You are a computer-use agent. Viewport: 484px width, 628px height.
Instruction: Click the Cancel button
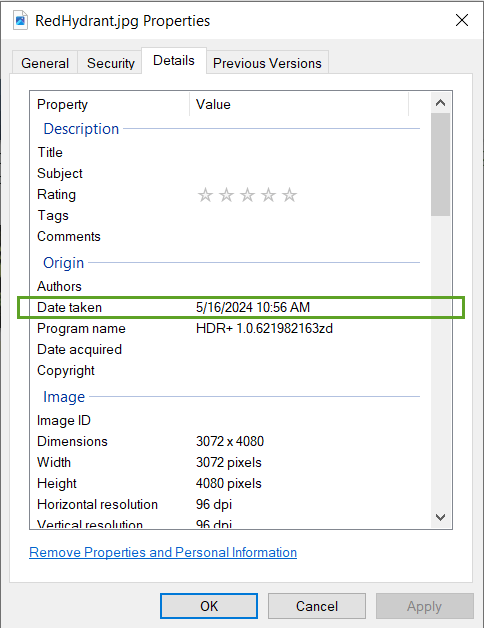coord(317,606)
